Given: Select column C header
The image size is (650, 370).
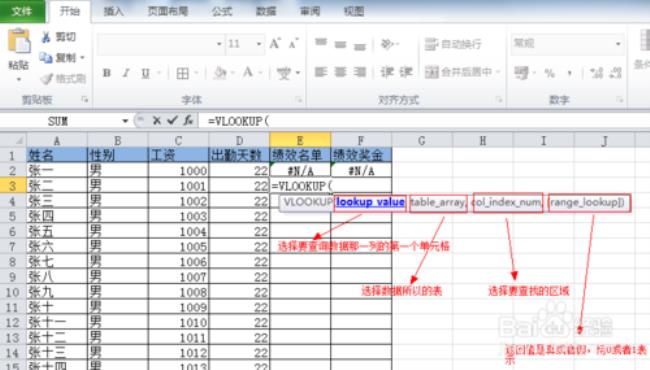Looking at the screenshot, I should tap(178, 141).
